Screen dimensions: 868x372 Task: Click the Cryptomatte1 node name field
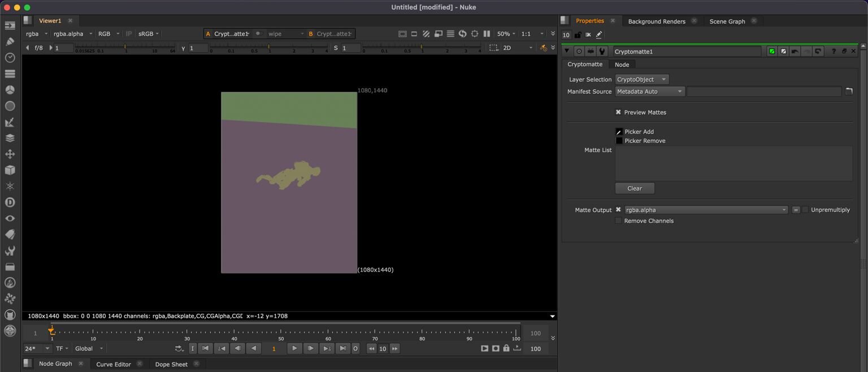pyautogui.click(x=687, y=51)
